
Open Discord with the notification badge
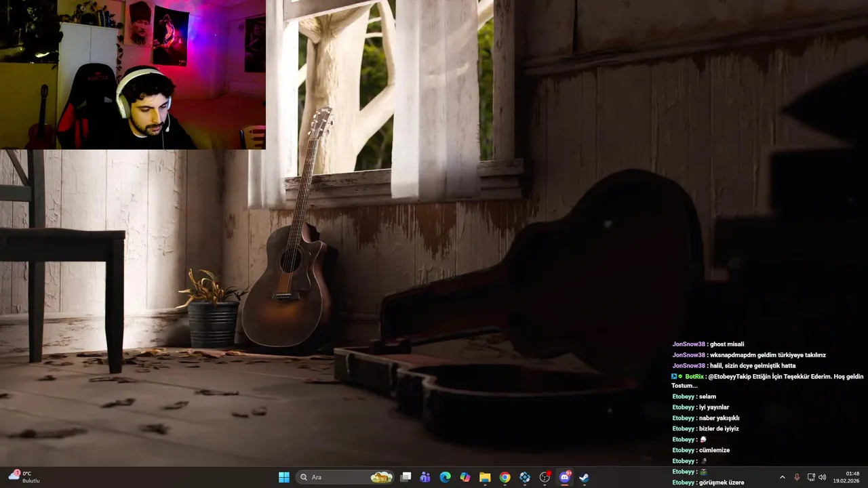point(565,477)
